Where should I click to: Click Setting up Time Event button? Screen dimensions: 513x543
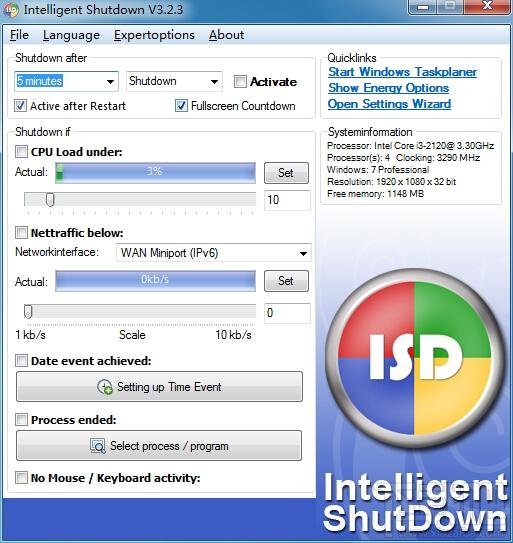click(x=159, y=387)
